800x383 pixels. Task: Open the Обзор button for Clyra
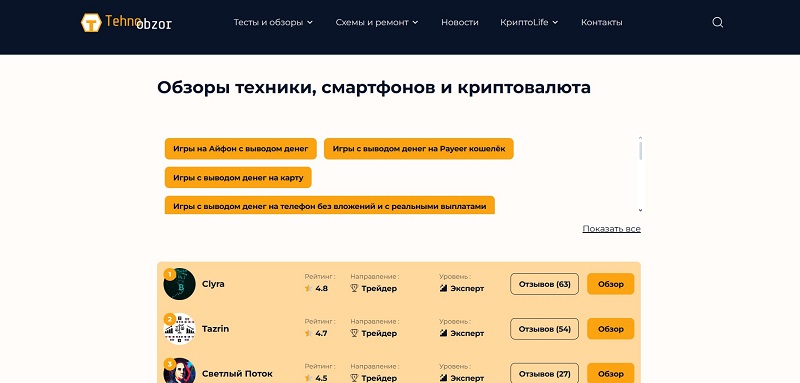[x=611, y=284]
